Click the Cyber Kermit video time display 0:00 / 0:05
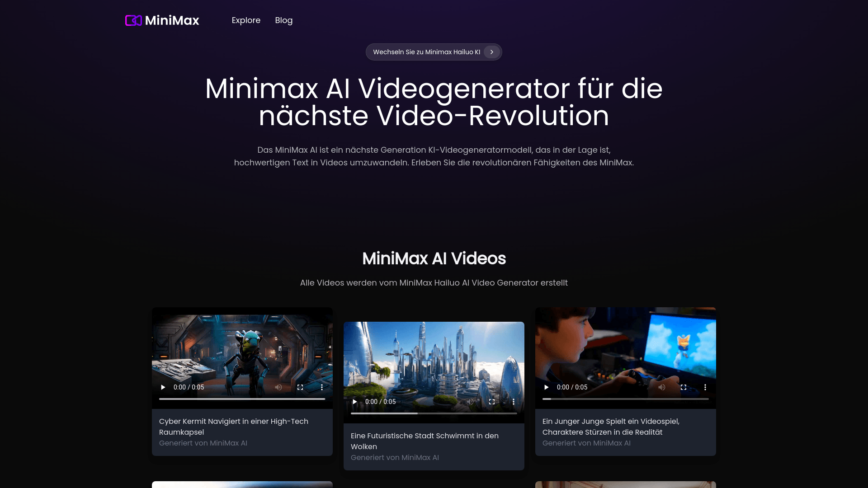This screenshot has height=488, width=868. pyautogui.click(x=189, y=387)
